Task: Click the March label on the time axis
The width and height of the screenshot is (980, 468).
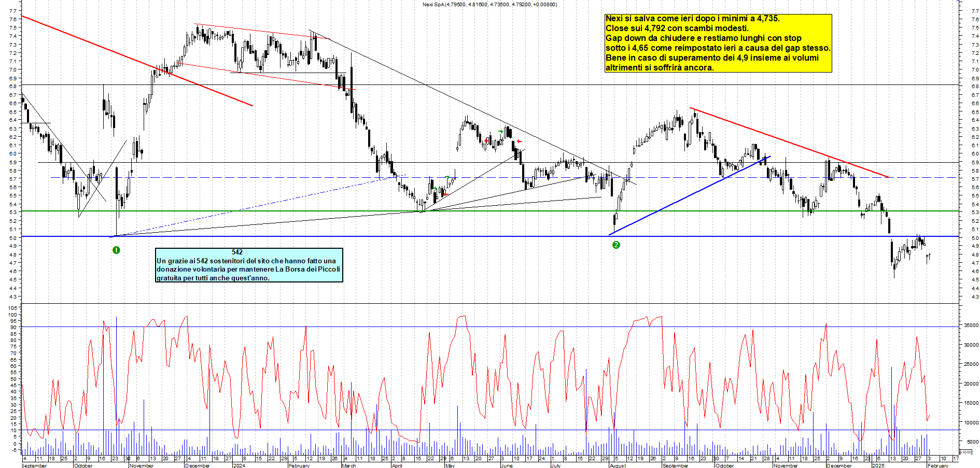Action: [349, 465]
